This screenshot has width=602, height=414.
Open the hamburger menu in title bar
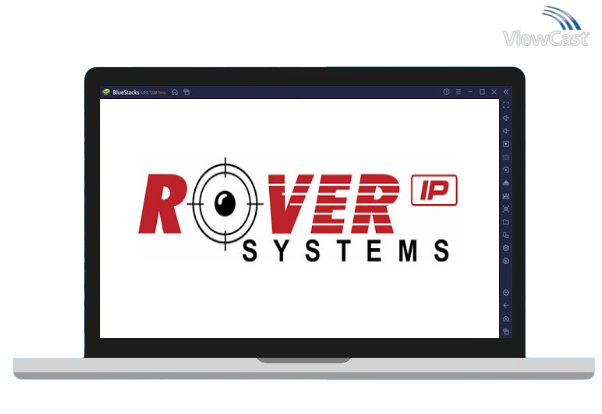458,92
